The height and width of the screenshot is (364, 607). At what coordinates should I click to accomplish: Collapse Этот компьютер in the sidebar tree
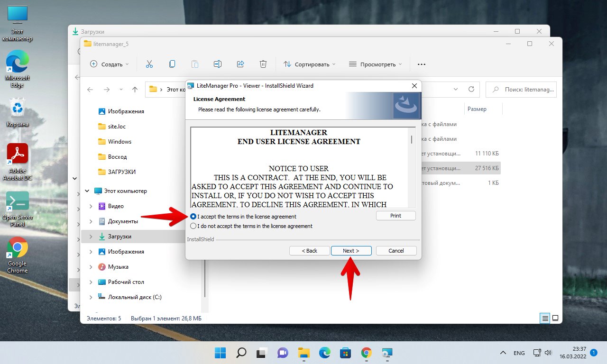click(87, 191)
